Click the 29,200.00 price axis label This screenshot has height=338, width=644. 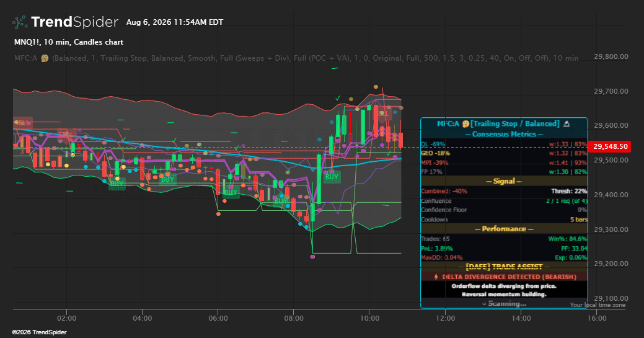[611, 264]
